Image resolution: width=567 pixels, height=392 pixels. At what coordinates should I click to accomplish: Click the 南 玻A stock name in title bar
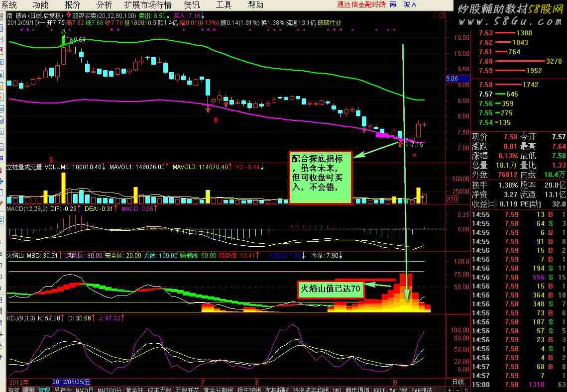[403, 4]
